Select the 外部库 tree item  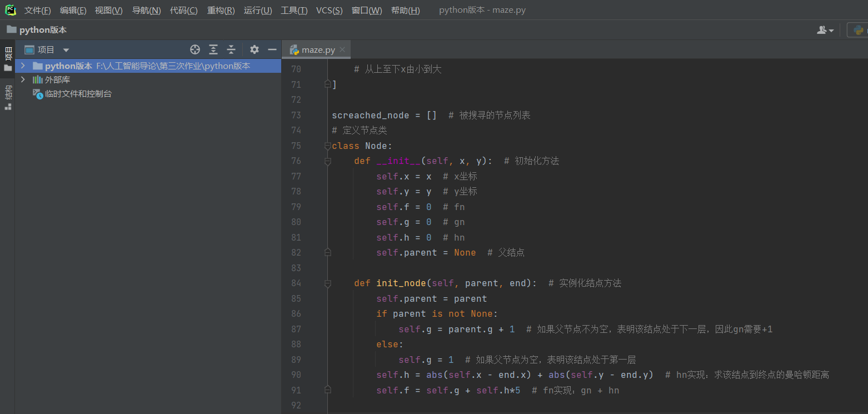(57, 79)
